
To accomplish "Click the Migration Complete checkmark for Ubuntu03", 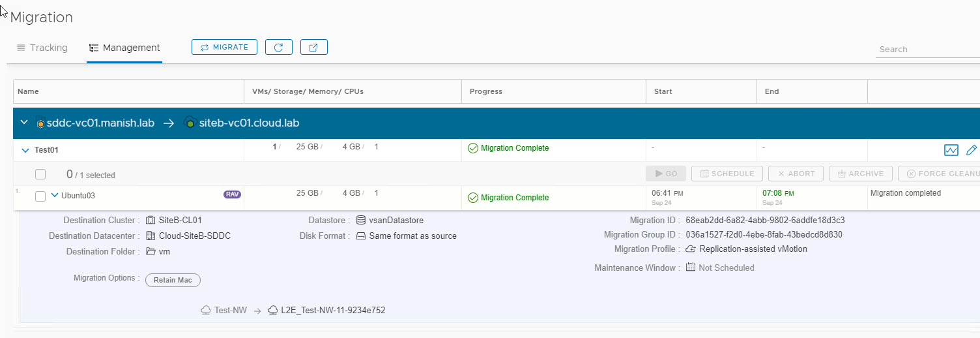I will click(473, 198).
